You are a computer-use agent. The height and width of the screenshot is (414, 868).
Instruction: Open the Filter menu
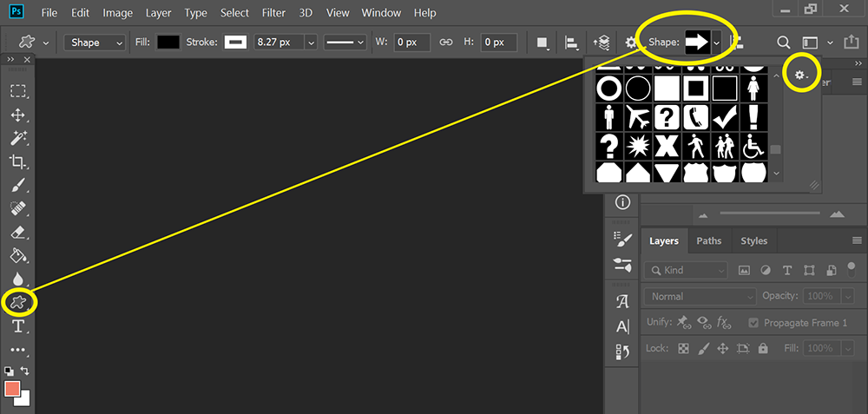[273, 13]
